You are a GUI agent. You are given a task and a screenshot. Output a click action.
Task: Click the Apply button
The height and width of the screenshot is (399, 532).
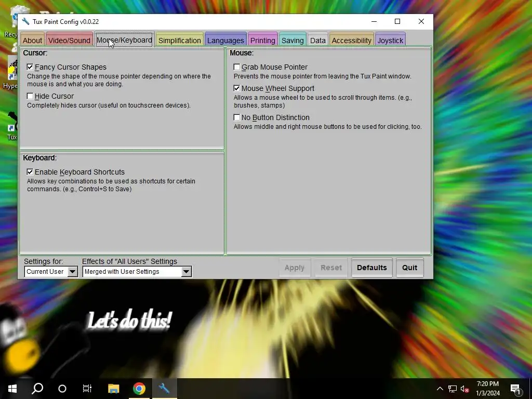coord(295,268)
